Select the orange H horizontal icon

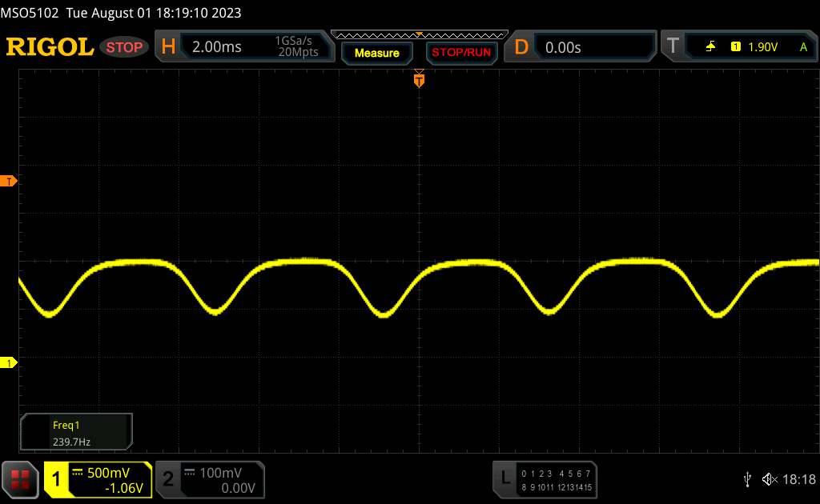click(168, 47)
